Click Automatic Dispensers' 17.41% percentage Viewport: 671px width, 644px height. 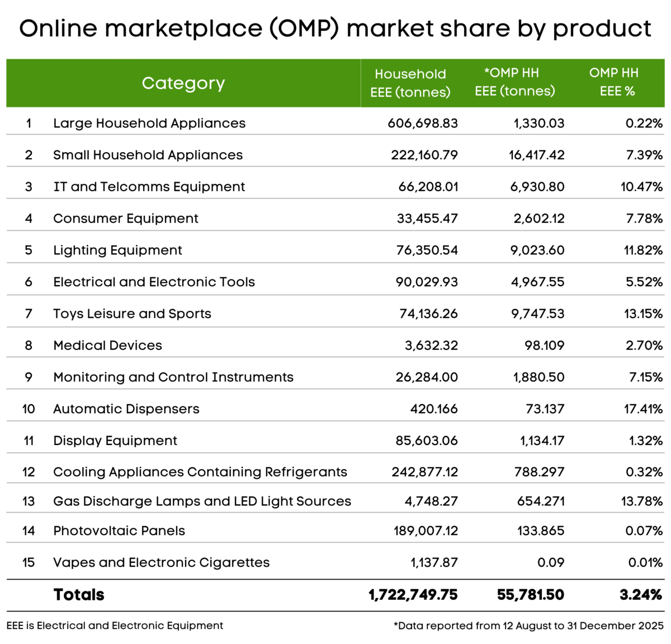643,409
